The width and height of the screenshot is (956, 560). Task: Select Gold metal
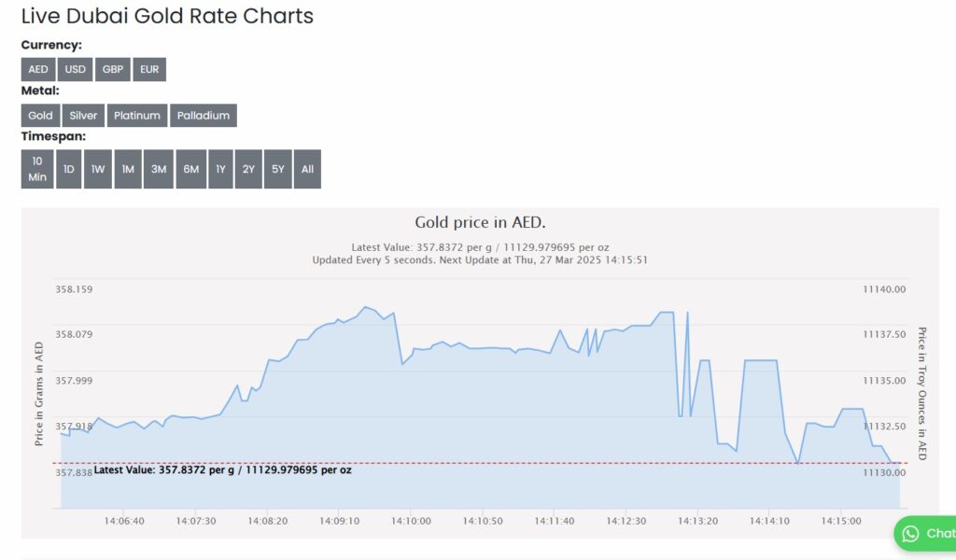40,115
